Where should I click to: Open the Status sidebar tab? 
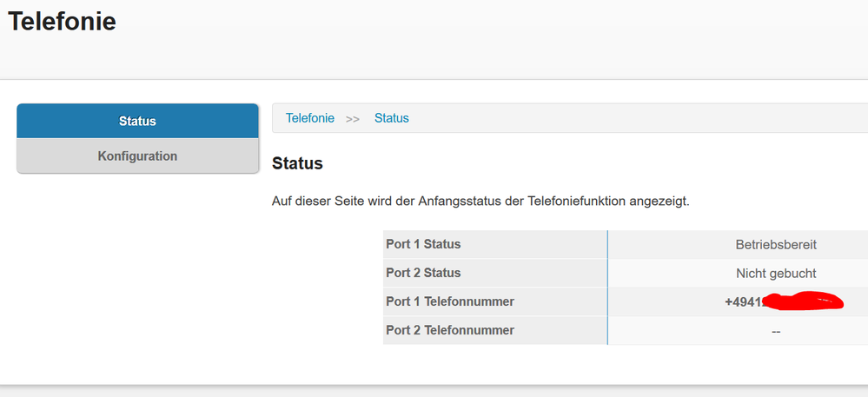coord(137,121)
